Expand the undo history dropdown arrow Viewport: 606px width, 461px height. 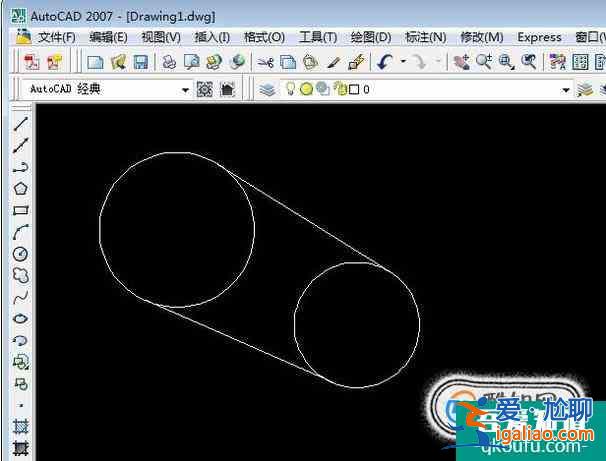pyautogui.click(x=403, y=63)
